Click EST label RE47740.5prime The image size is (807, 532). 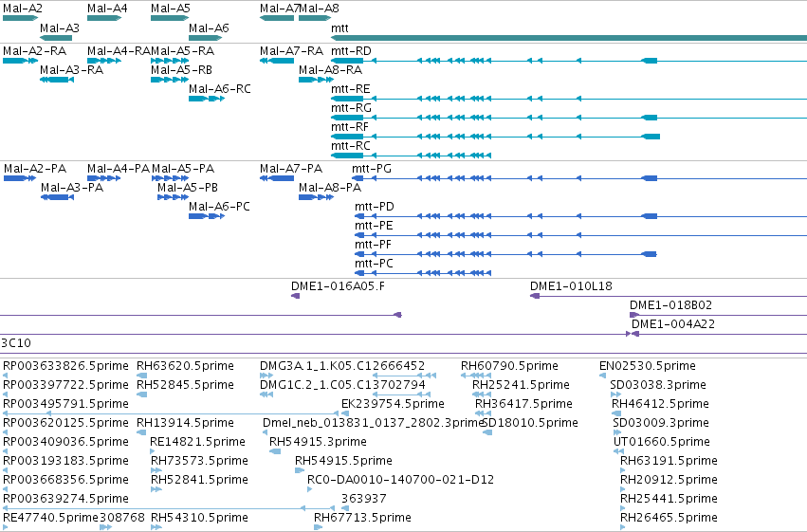point(50,519)
